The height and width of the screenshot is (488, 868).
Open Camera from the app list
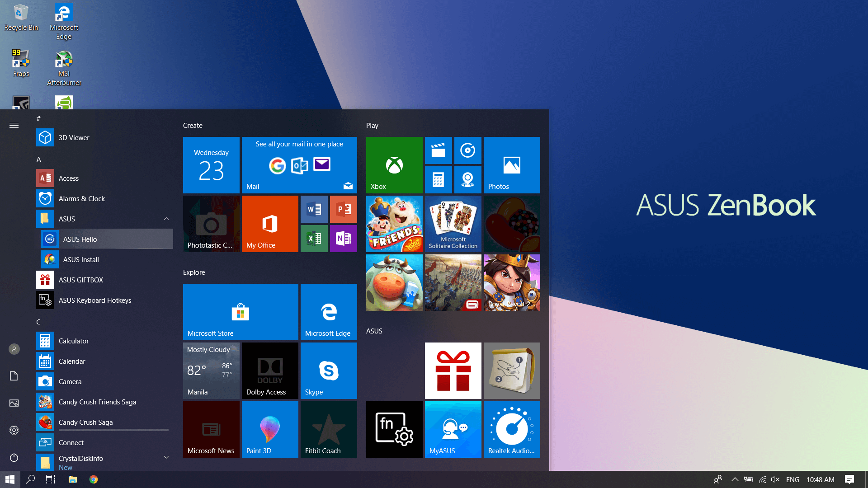[x=104, y=381]
